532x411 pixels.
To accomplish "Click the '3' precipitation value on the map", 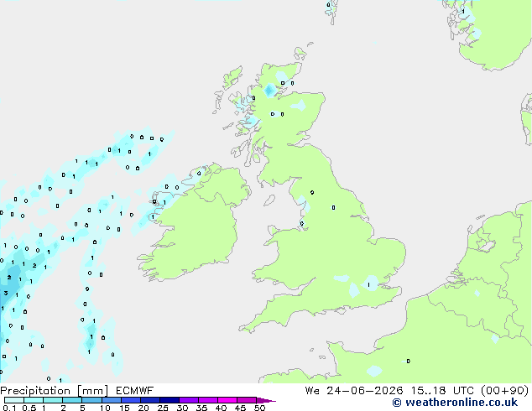I will pos(6,293).
